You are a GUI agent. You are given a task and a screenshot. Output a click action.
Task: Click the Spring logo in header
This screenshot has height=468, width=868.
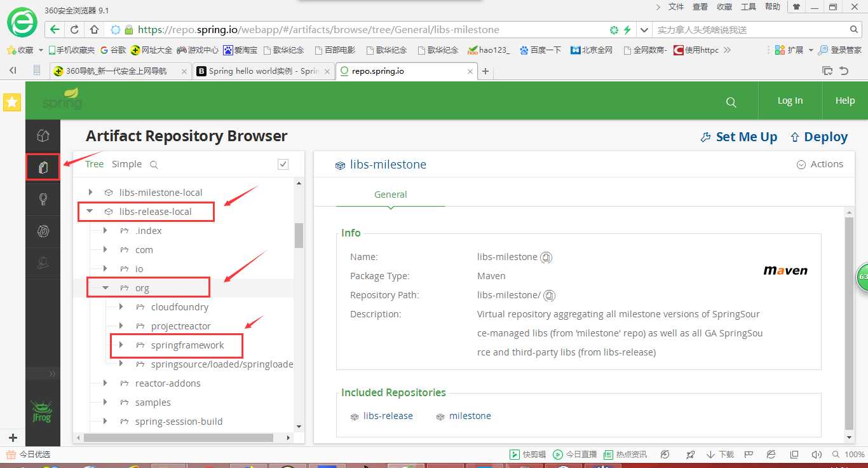tap(62, 100)
